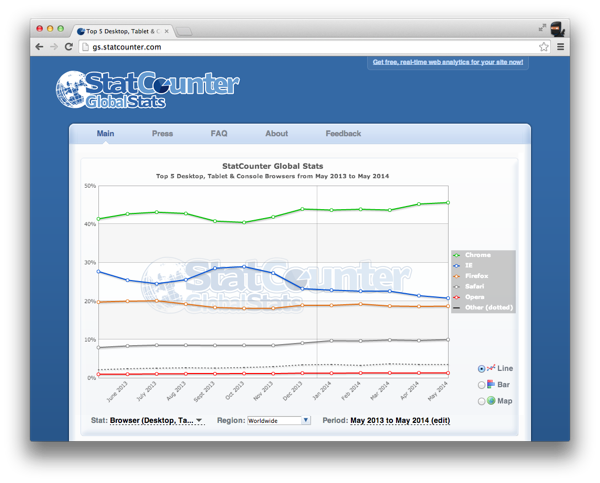Click the green zoom window button
600x483 pixels.
60,28
